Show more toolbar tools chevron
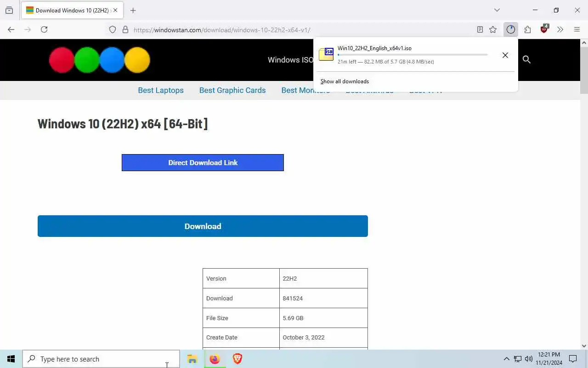 [560, 29]
